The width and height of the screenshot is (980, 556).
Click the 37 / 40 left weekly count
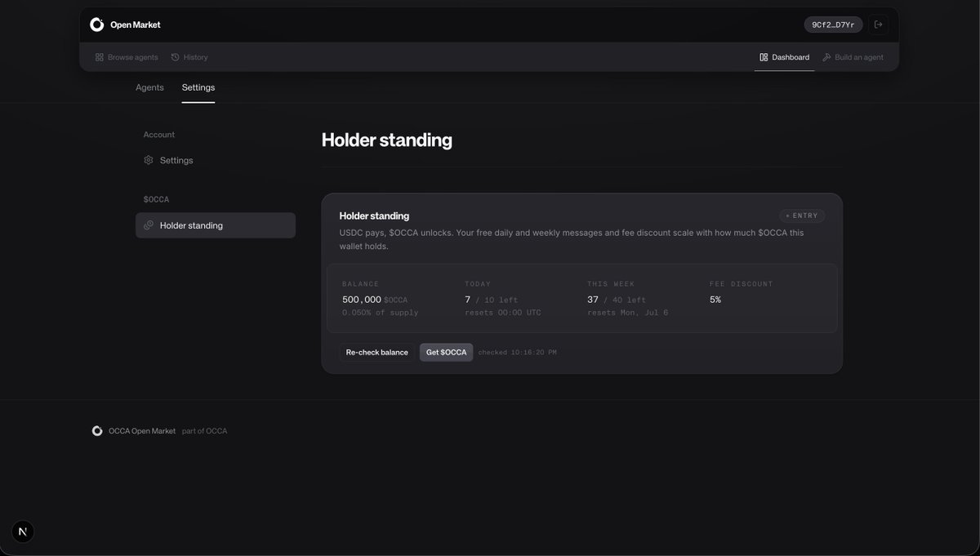[x=617, y=300]
